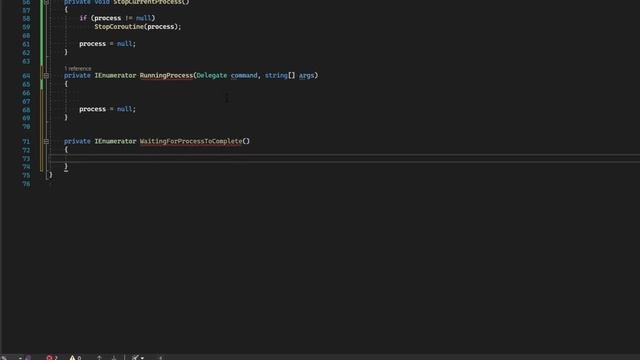Viewport: 640px width, 360px height.
Task: Place cursor on empty line 66
Action: [x=344, y=93]
